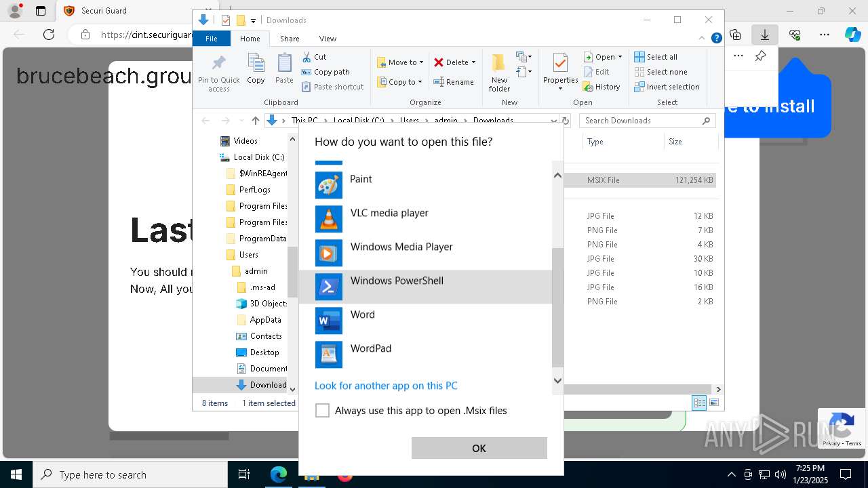Choose VLC media player to open file
Screen dimensions: 868x488
pos(425,219)
